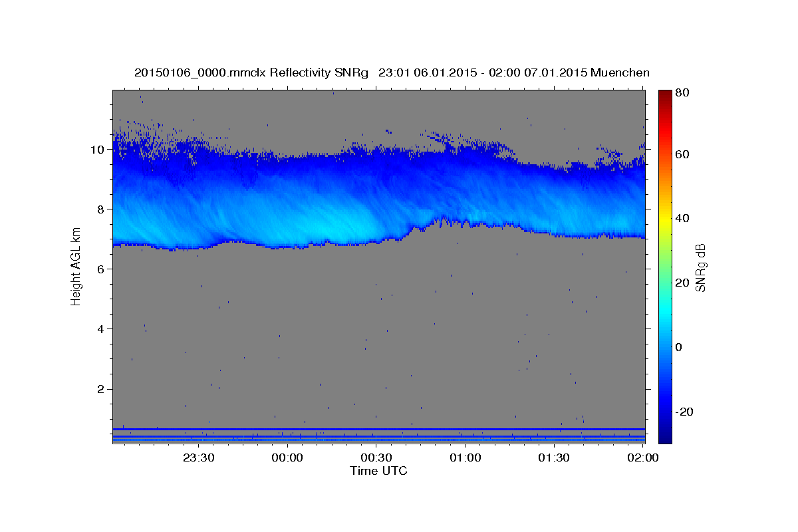The width and height of the screenshot is (798, 532).
Task: Click the 00:00 time tick label
Action: 287,458
